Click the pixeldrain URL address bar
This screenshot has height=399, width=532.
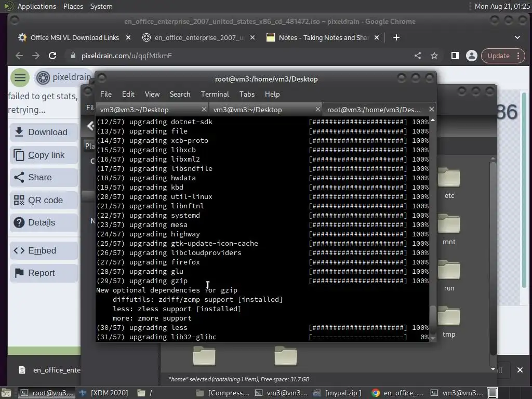tap(237, 56)
